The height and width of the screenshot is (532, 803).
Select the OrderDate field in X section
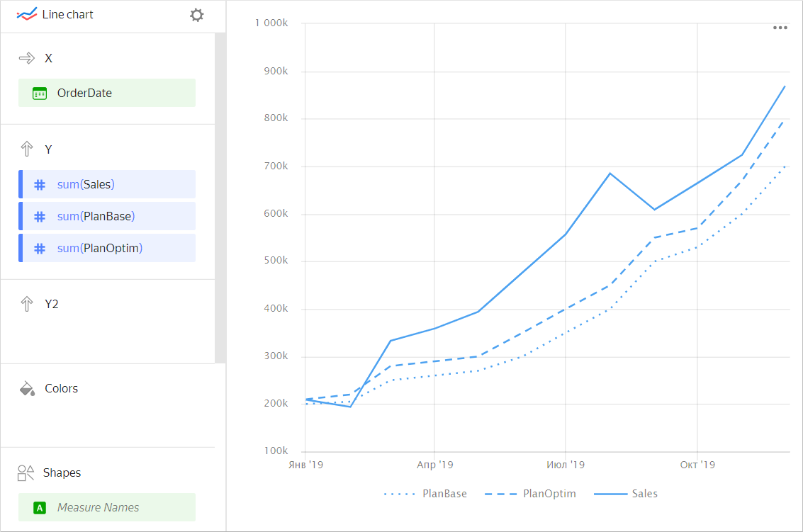click(106, 94)
